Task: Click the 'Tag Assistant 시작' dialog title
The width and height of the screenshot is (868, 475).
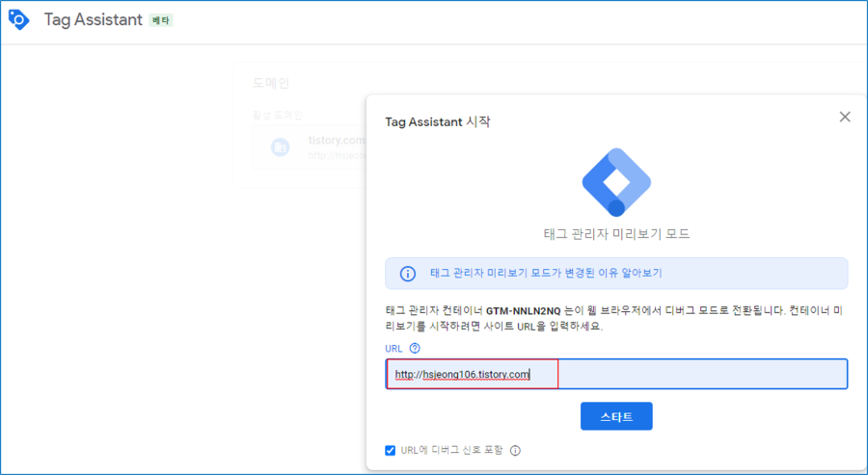Action: [437, 121]
